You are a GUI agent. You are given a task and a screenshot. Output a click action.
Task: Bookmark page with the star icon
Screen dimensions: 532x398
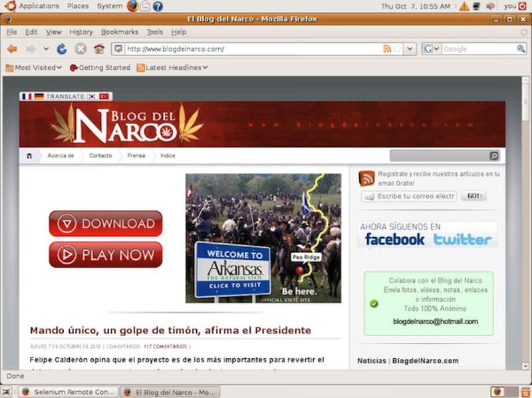pos(398,49)
